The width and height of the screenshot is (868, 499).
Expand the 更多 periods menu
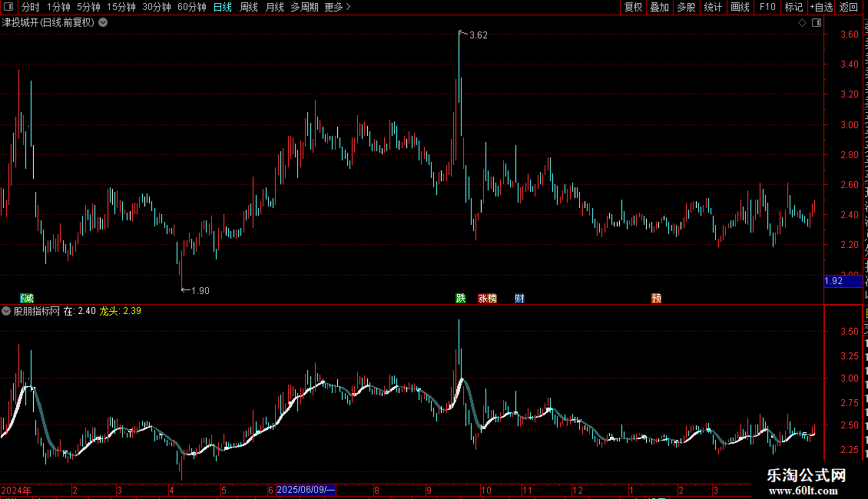click(x=337, y=7)
